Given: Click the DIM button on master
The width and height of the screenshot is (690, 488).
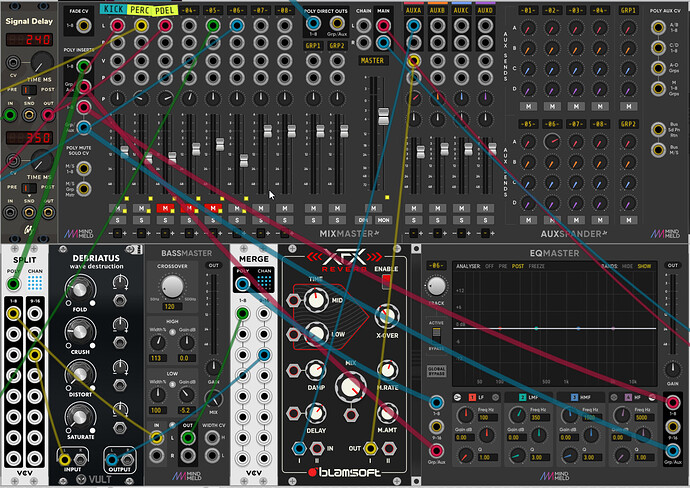Looking at the screenshot, I should click(363, 220).
